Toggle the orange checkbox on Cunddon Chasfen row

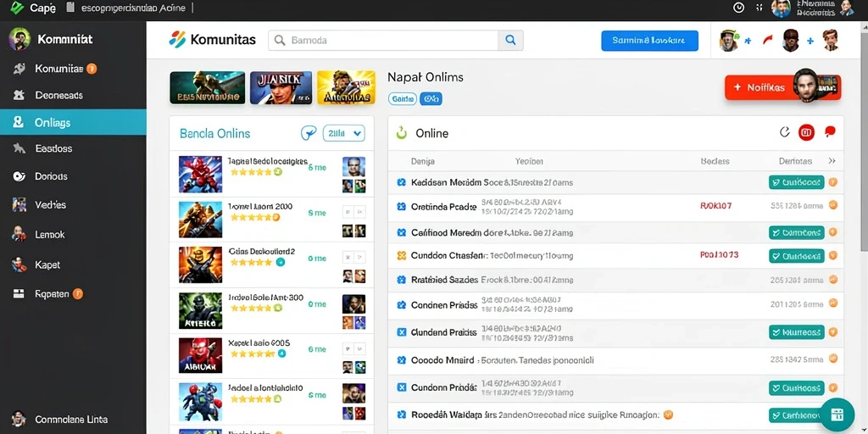[x=402, y=256]
